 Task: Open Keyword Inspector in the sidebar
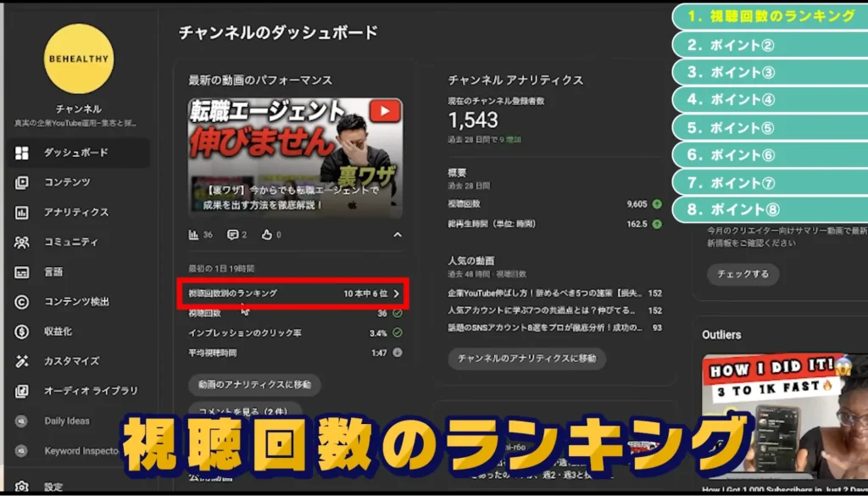(81, 451)
